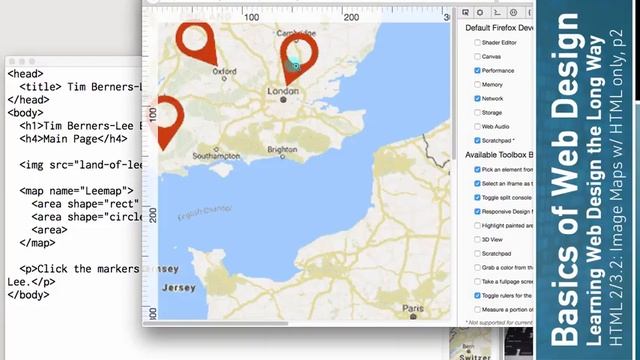Uncheck the 'Pick an element from' checkbox
The height and width of the screenshot is (360, 640).
(477, 169)
